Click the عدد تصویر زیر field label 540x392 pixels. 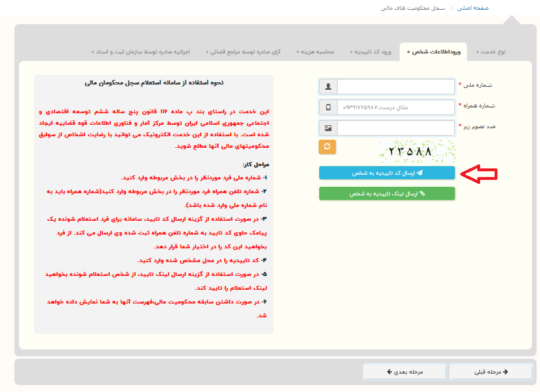[x=480, y=126]
